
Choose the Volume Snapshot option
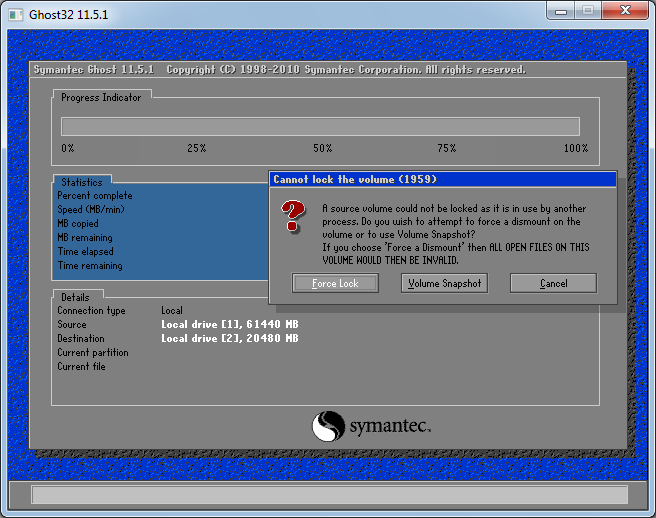click(x=444, y=283)
